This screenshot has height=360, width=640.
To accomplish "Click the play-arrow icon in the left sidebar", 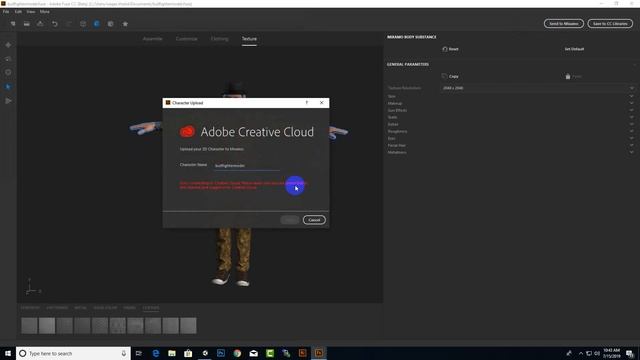I will (x=8, y=101).
